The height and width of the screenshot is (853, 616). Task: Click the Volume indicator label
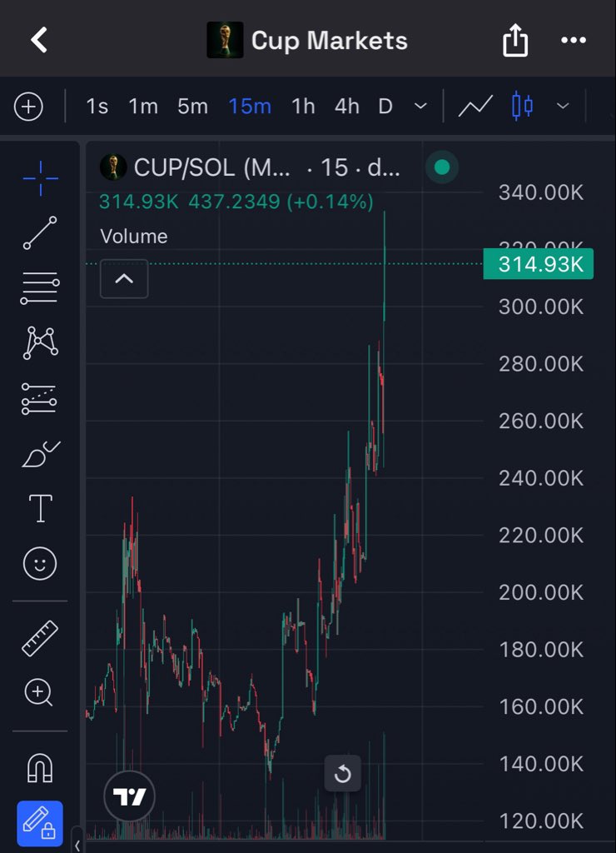coord(134,237)
